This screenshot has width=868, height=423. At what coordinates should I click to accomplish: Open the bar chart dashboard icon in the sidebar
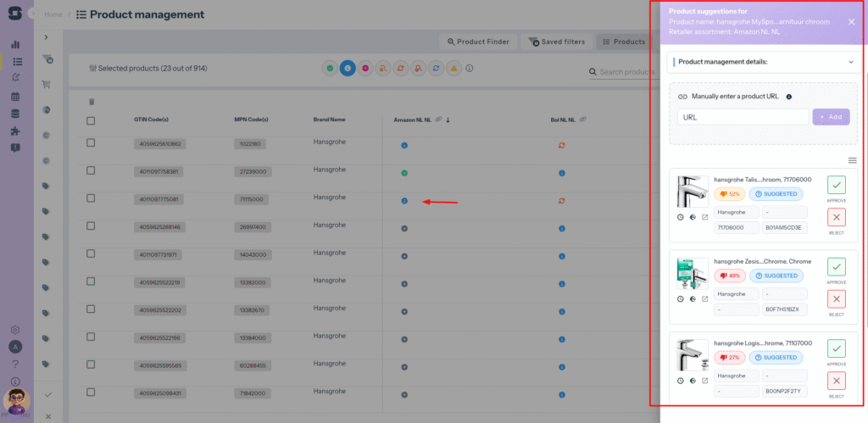point(14,43)
